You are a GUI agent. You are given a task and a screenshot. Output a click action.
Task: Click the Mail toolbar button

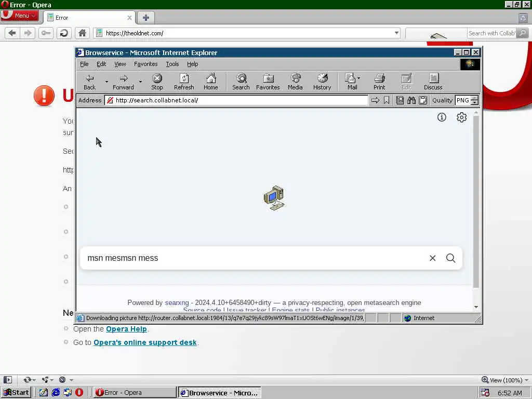[x=351, y=82]
